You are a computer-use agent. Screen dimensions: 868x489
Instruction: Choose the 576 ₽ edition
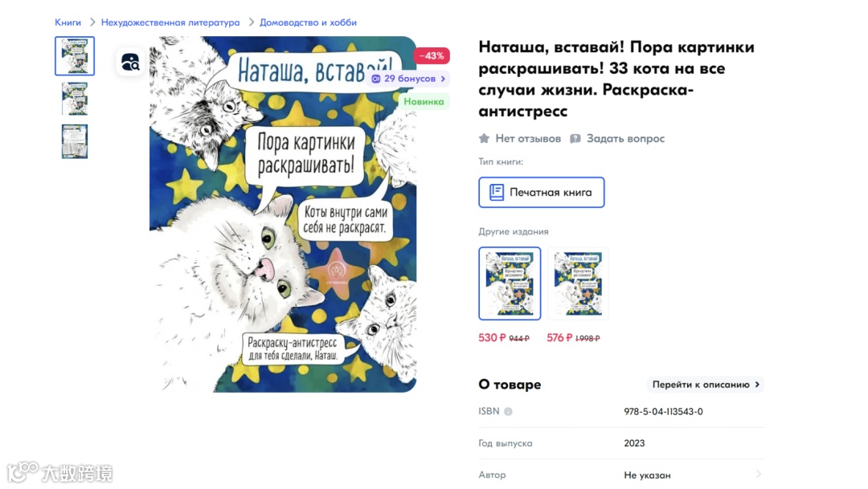(x=578, y=283)
